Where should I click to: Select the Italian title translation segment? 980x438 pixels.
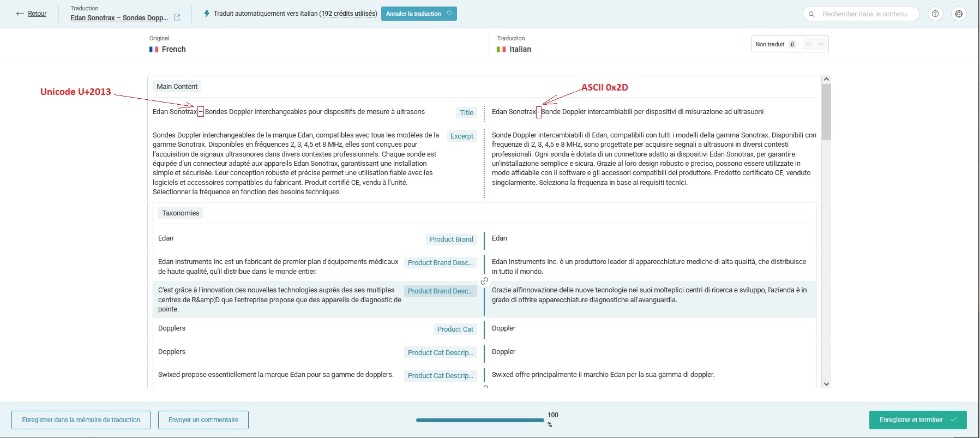pos(628,112)
